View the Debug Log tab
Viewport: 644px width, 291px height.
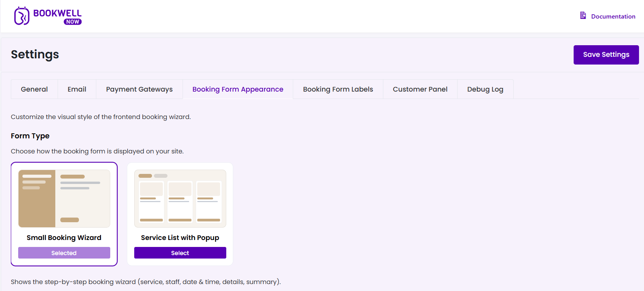click(x=485, y=89)
